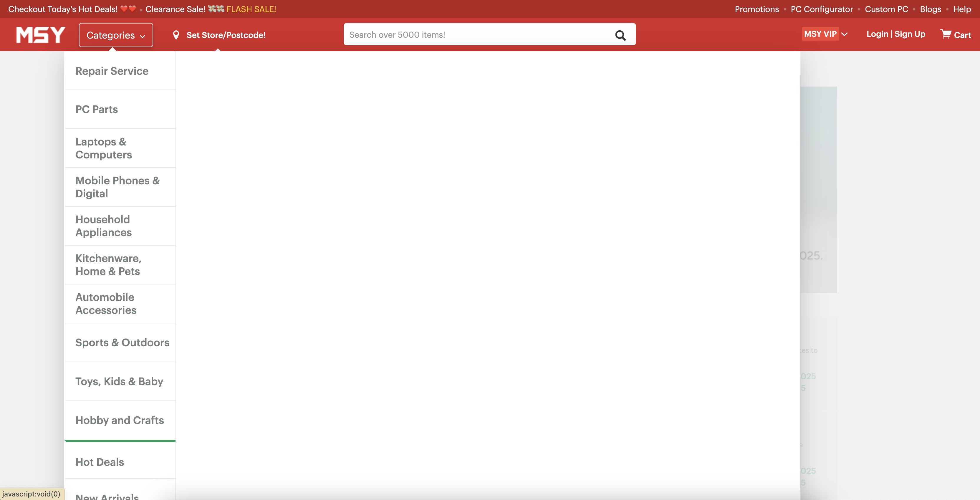Click the search items input field

(x=456, y=34)
